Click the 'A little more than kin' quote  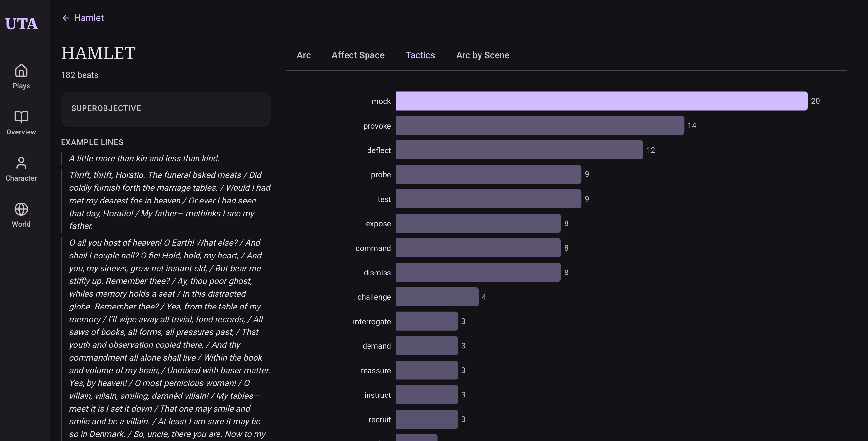tap(144, 158)
